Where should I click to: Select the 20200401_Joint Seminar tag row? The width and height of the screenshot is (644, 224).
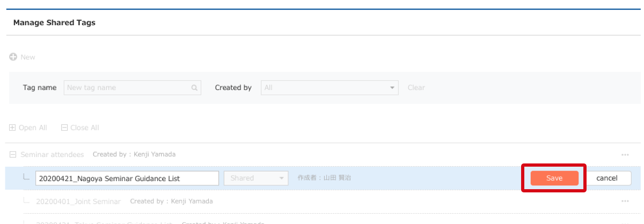tap(322, 201)
